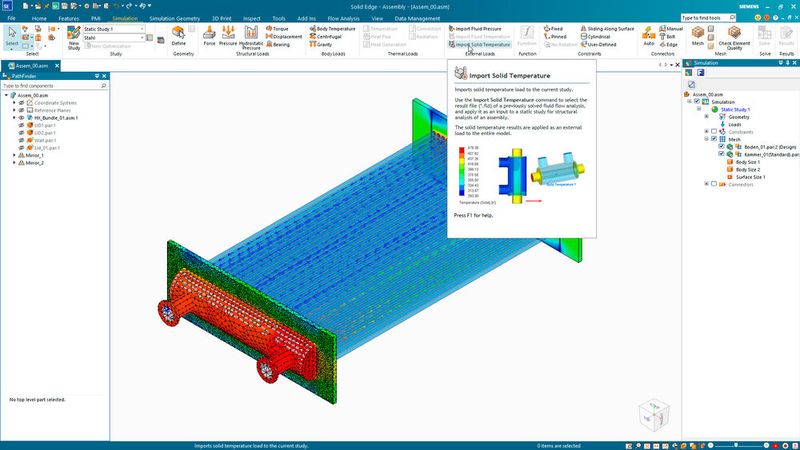Create a Manual connector
The image size is (800, 450).
tap(671, 29)
